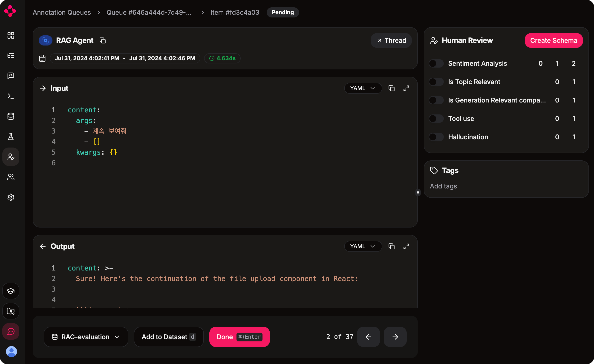Navigate to Annotation Queues via breadcrumb
Viewport: 594px width, 364px height.
(62, 12)
